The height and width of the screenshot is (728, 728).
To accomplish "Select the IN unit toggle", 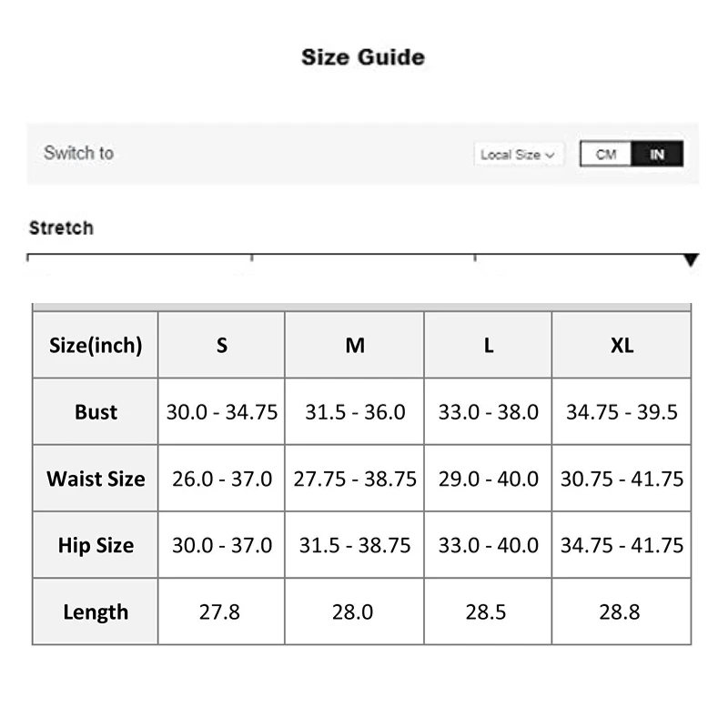I will (x=657, y=155).
